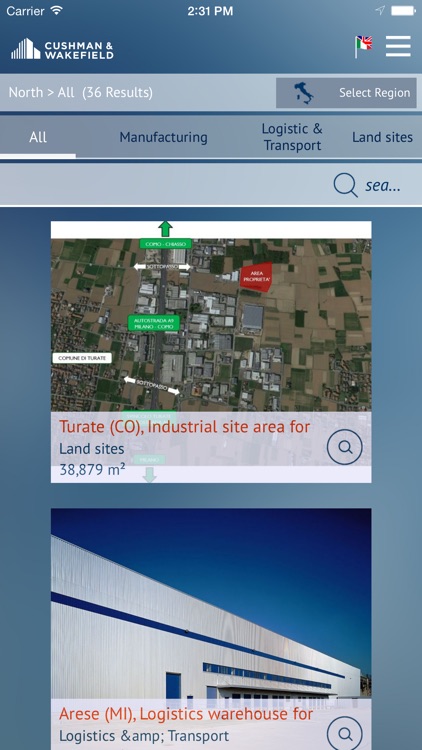The image size is (422, 750).
Task: Tap the battery status icon
Action: click(403, 11)
